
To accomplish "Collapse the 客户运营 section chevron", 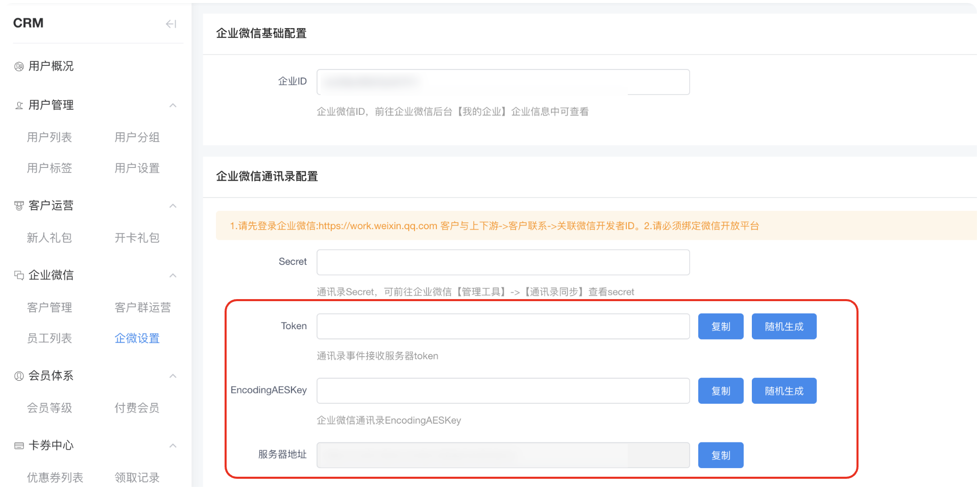I will (173, 206).
